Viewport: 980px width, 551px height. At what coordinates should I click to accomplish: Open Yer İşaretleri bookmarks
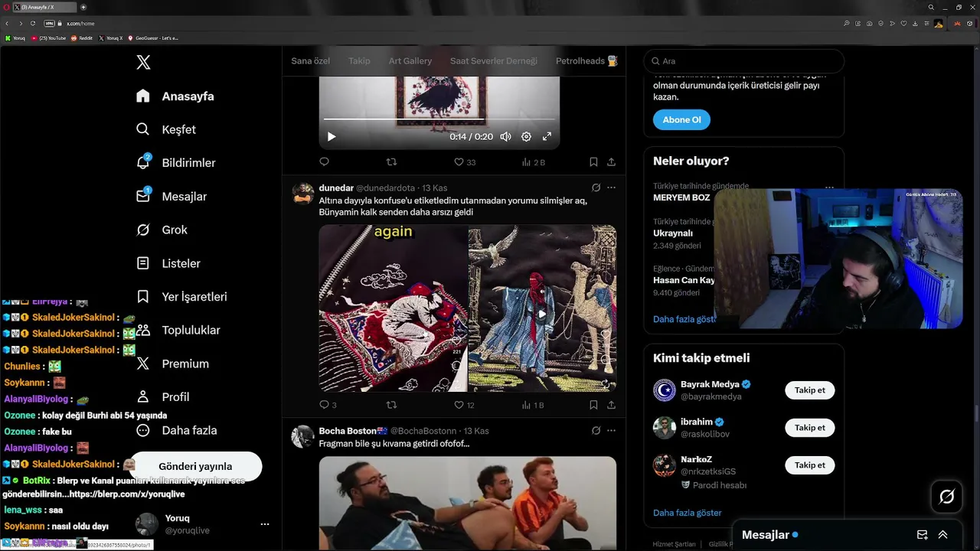pos(181,297)
